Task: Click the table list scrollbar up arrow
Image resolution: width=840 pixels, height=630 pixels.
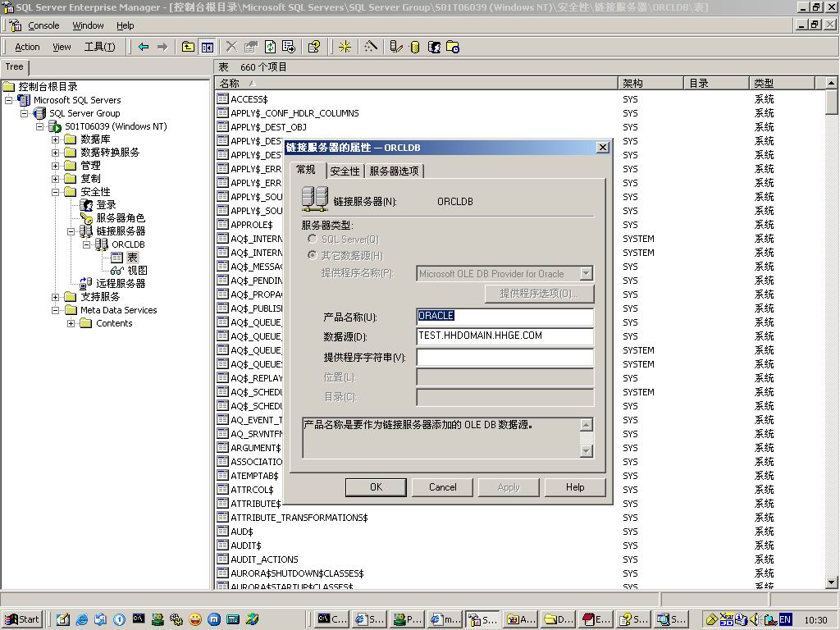Action: coord(832,83)
